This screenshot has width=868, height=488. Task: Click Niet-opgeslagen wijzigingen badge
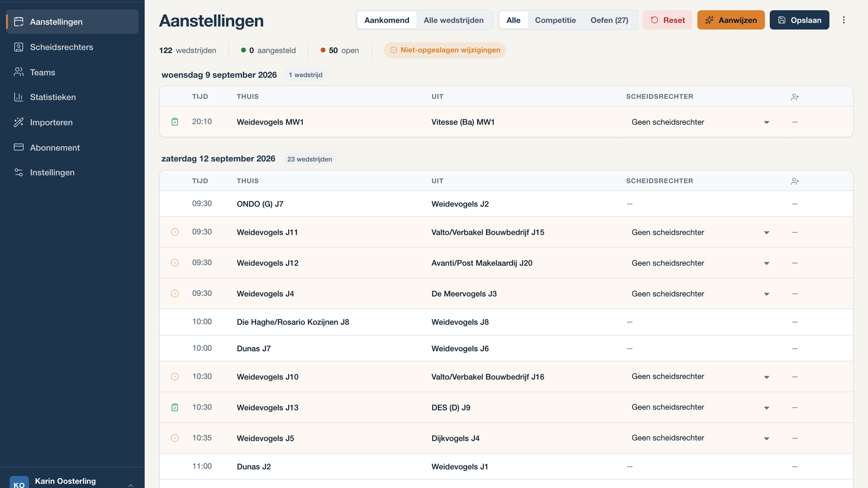coord(445,50)
